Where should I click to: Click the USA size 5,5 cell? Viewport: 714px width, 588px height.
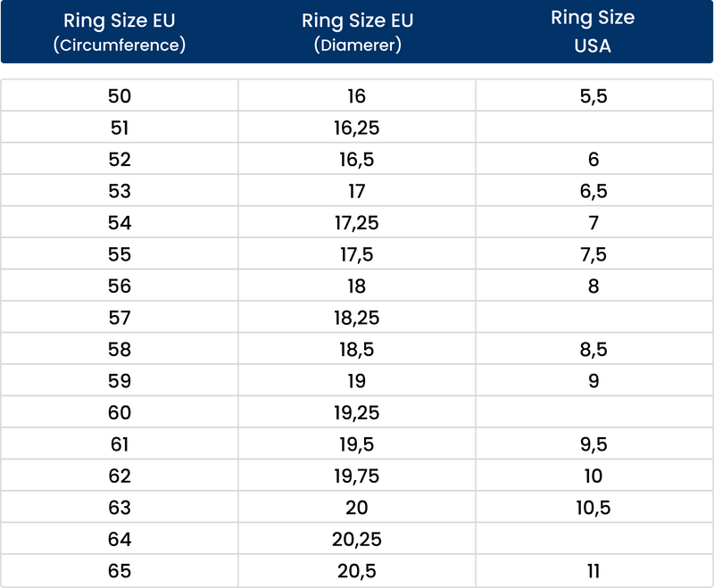(x=594, y=96)
